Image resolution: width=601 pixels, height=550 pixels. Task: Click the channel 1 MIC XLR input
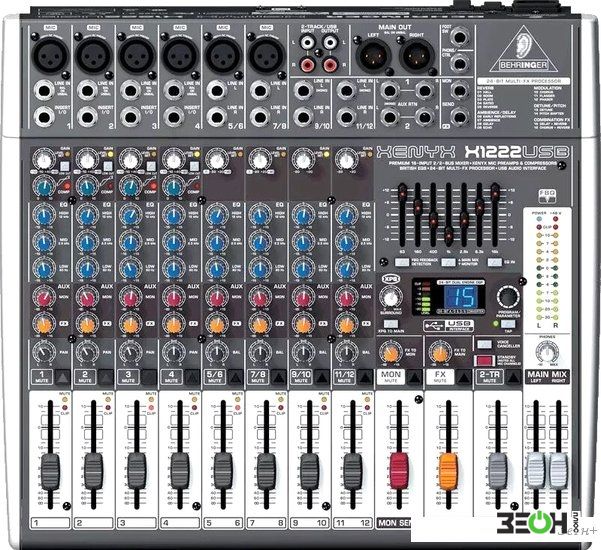coord(50,55)
